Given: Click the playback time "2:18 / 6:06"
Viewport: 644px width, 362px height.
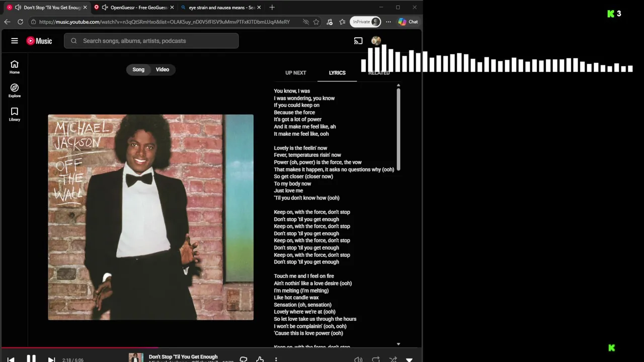Looking at the screenshot, I should coord(73,360).
